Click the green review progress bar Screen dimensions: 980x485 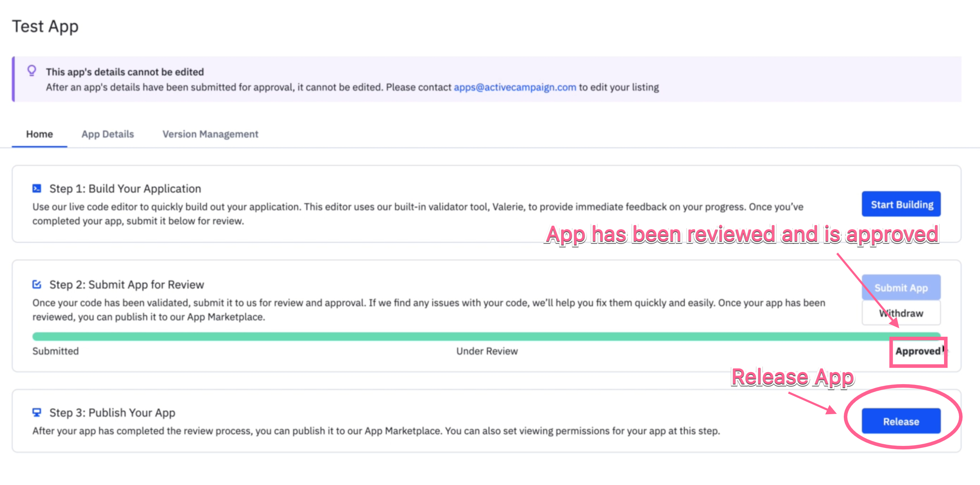tap(486, 336)
